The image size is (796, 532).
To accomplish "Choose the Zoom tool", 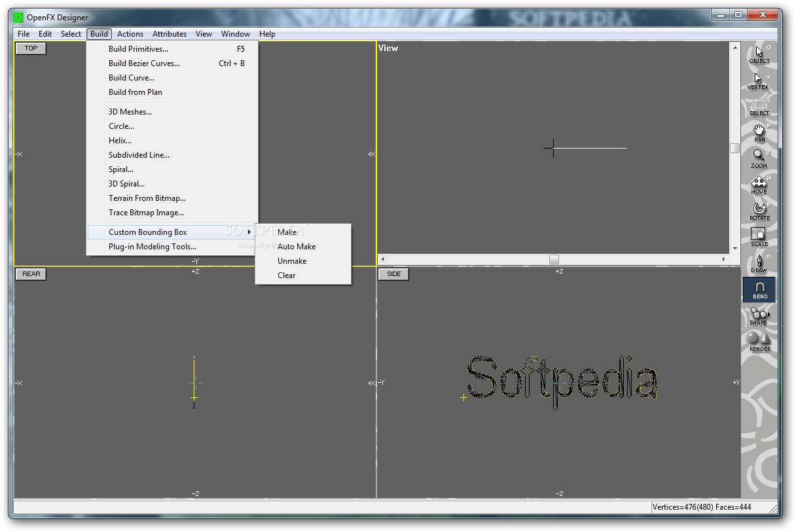I will pos(759,159).
